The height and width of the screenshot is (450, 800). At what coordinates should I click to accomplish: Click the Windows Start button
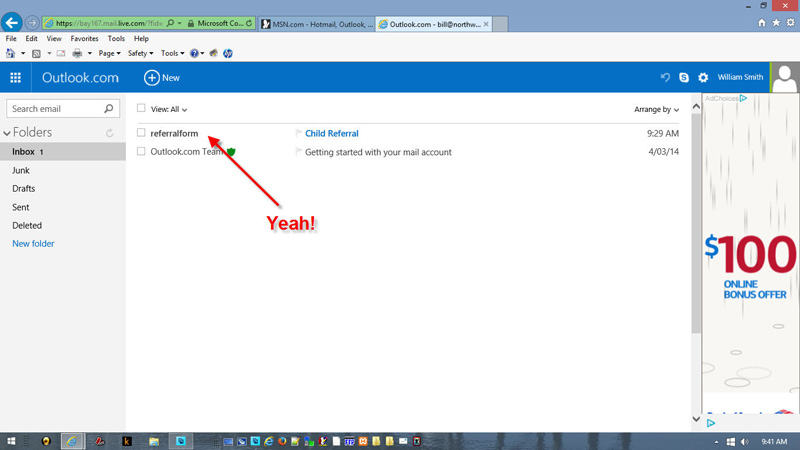tap(11, 441)
